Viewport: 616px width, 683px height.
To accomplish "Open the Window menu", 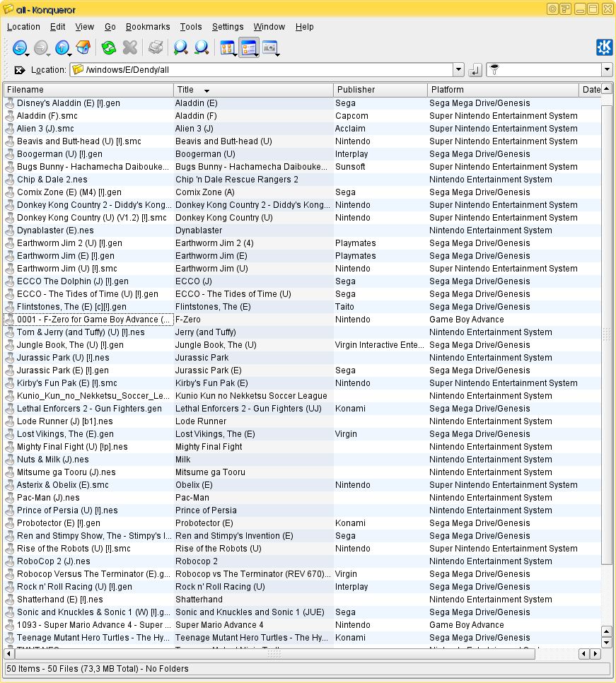I will click(x=269, y=27).
